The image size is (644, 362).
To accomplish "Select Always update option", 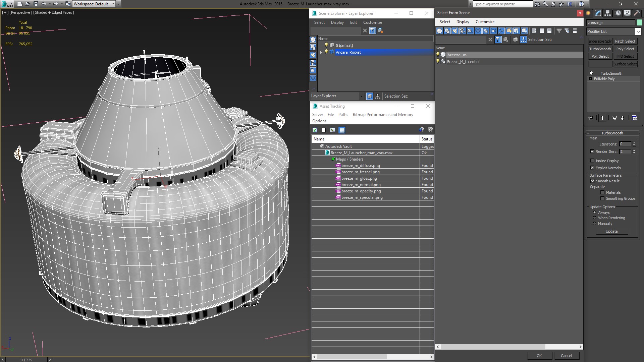I will point(594,213).
